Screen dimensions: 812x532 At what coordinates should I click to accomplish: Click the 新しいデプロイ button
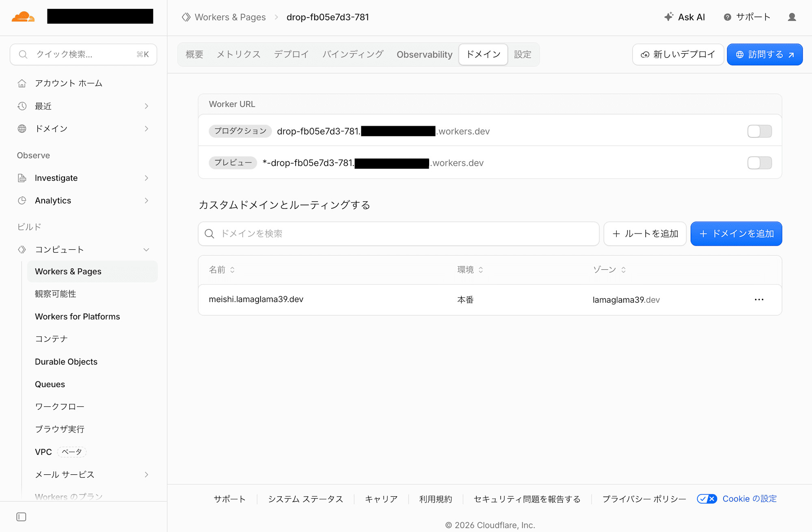(678, 54)
